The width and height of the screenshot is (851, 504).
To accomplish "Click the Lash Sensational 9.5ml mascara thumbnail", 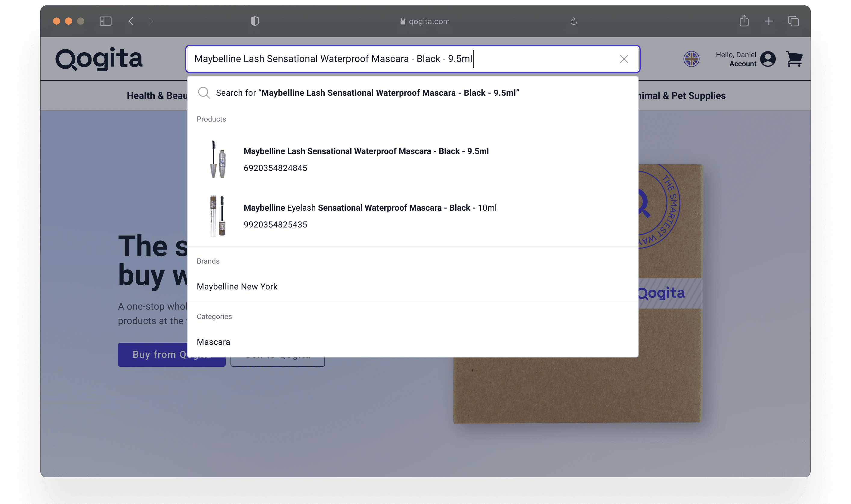I will point(218,159).
